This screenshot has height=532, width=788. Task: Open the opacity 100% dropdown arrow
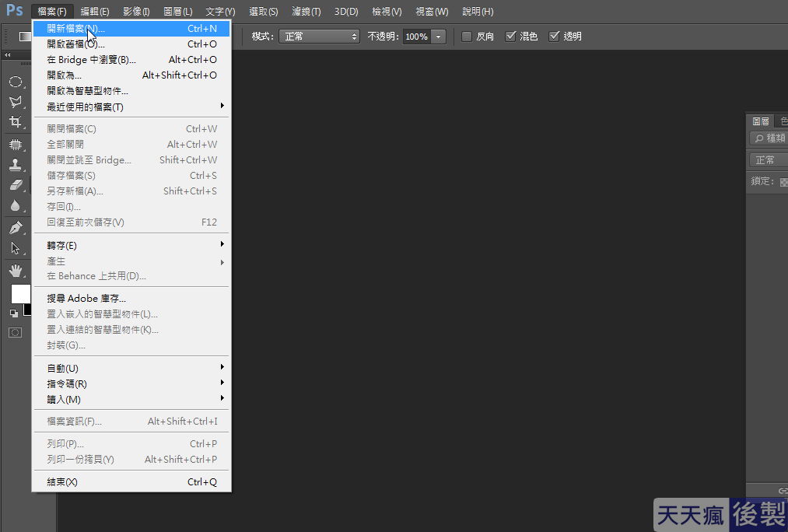click(x=438, y=37)
